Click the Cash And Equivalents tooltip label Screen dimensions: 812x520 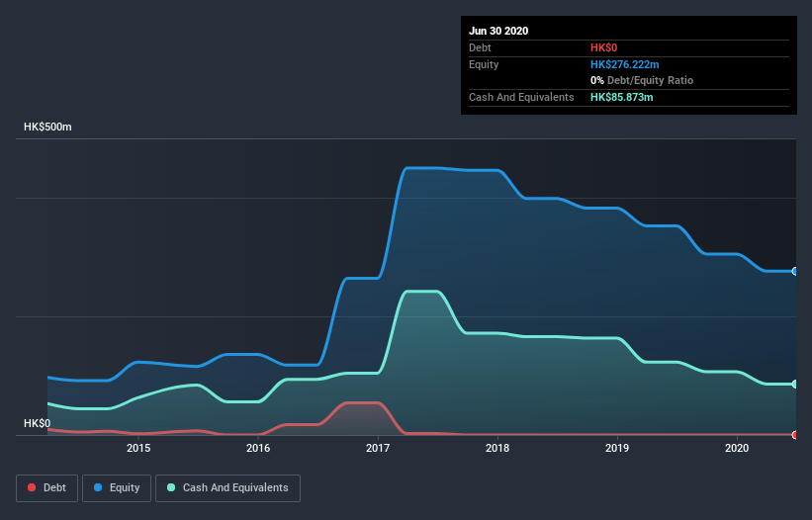pyautogui.click(x=521, y=97)
